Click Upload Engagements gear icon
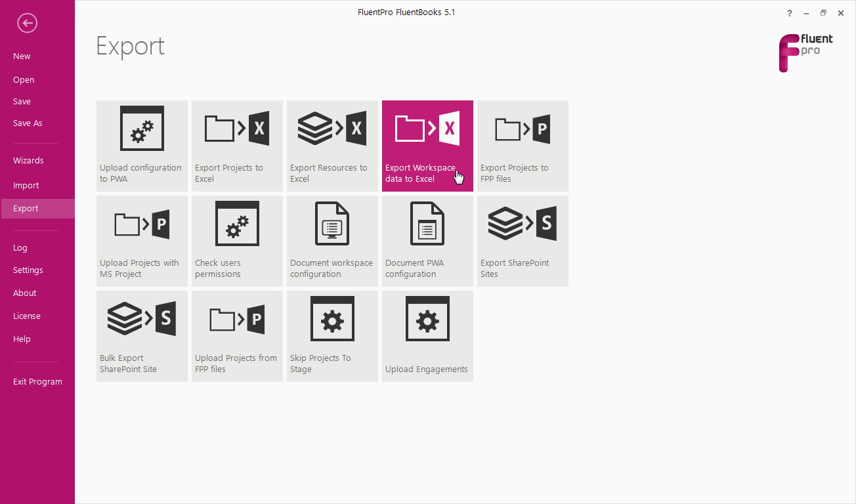 427,319
